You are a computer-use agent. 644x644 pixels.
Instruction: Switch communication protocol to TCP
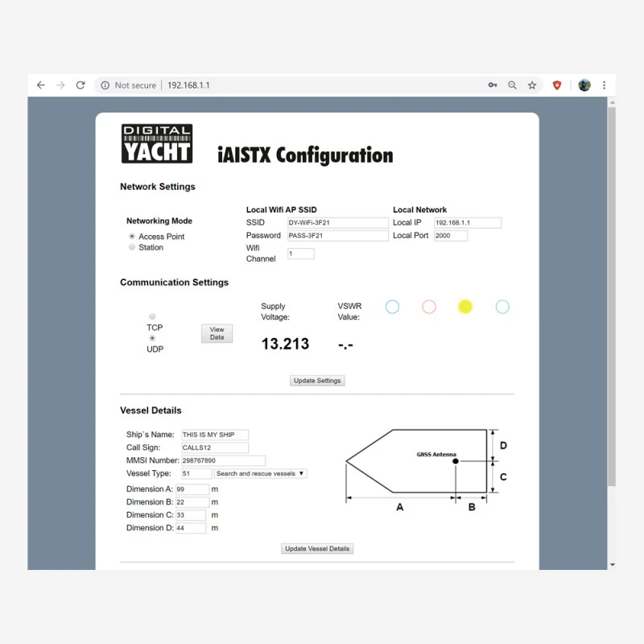152,316
